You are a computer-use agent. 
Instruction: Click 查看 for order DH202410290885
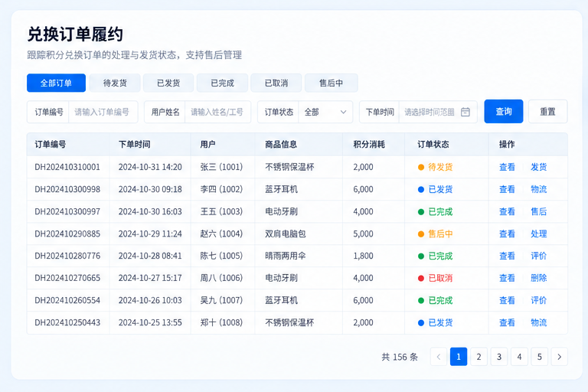click(x=507, y=234)
